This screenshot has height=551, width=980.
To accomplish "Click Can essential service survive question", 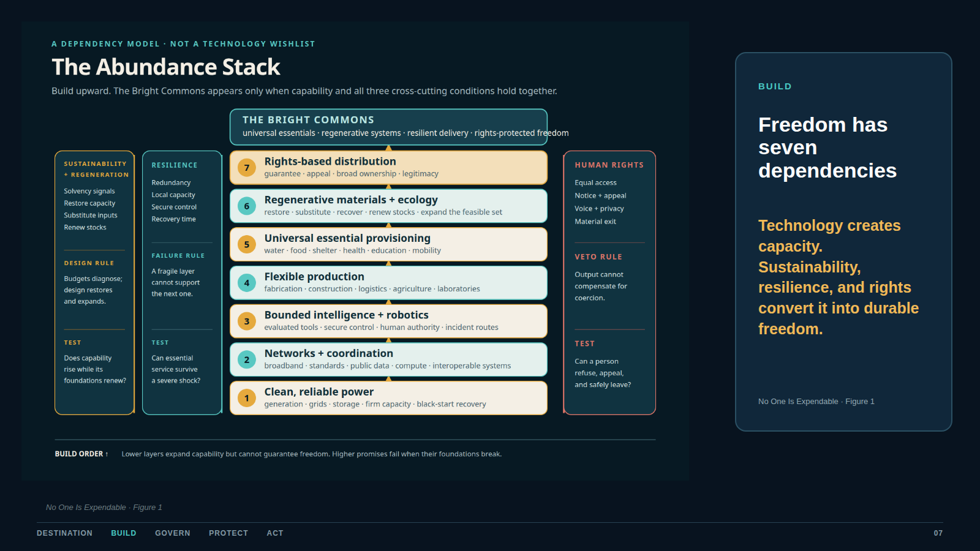I will (176, 369).
